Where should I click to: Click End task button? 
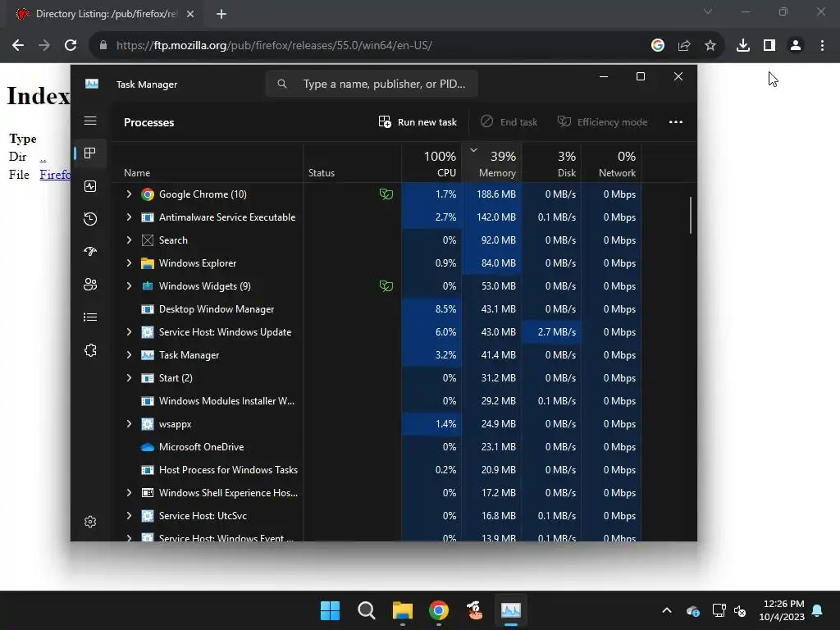pos(509,122)
